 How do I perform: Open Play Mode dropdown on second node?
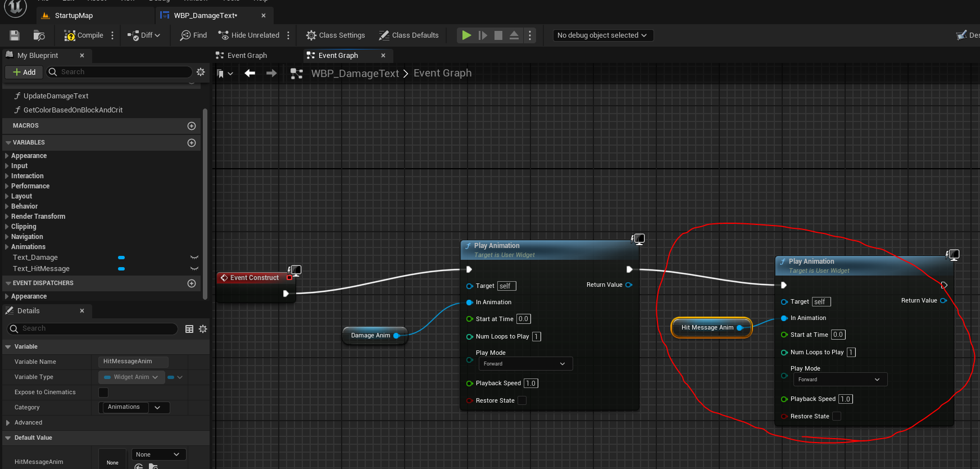point(840,380)
